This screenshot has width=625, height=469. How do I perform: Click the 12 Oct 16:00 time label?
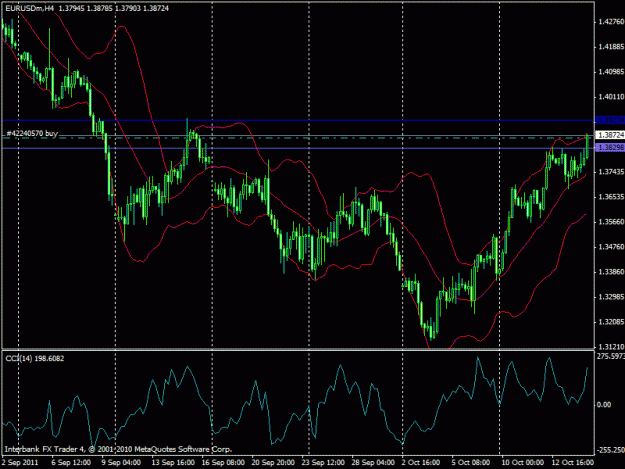(x=573, y=462)
